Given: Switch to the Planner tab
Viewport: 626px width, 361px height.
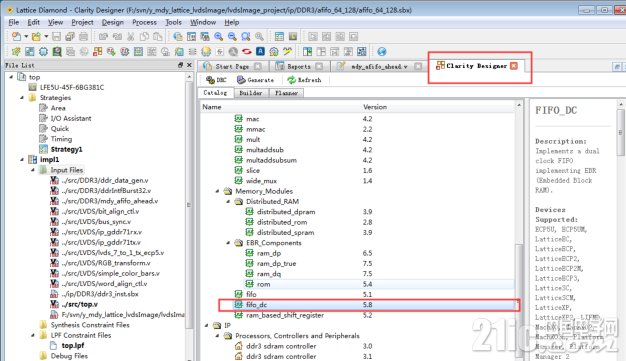Looking at the screenshot, I should 286,93.
